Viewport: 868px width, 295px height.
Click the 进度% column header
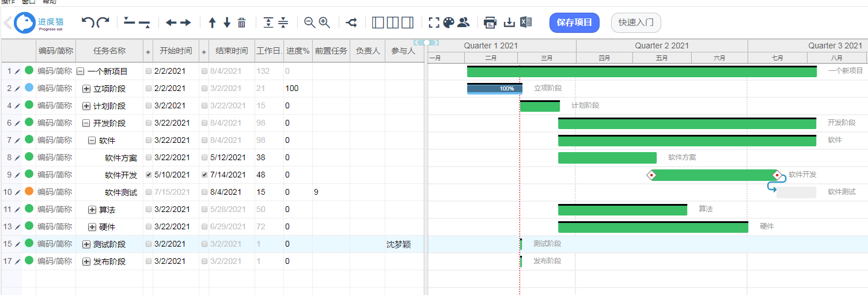point(298,51)
